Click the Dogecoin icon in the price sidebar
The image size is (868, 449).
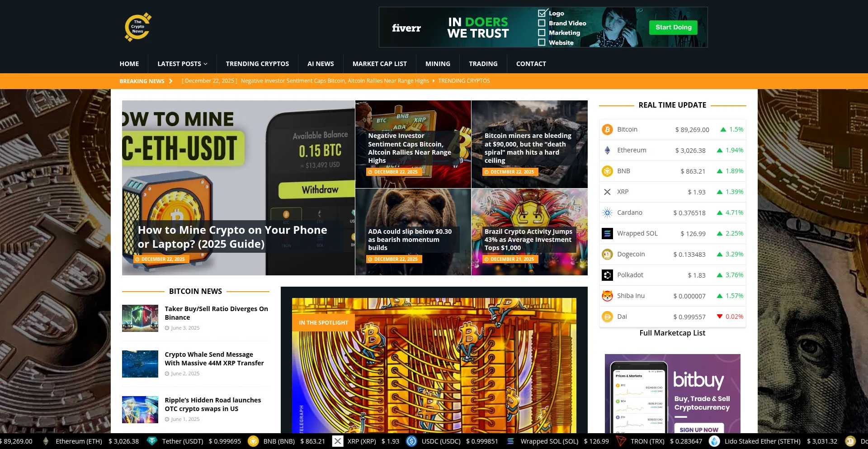(x=607, y=254)
